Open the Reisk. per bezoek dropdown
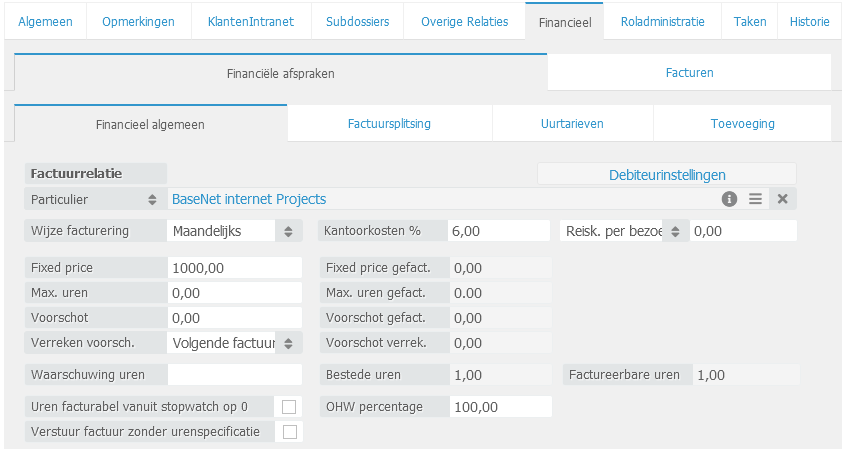The height and width of the screenshot is (449, 846). [675, 231]
